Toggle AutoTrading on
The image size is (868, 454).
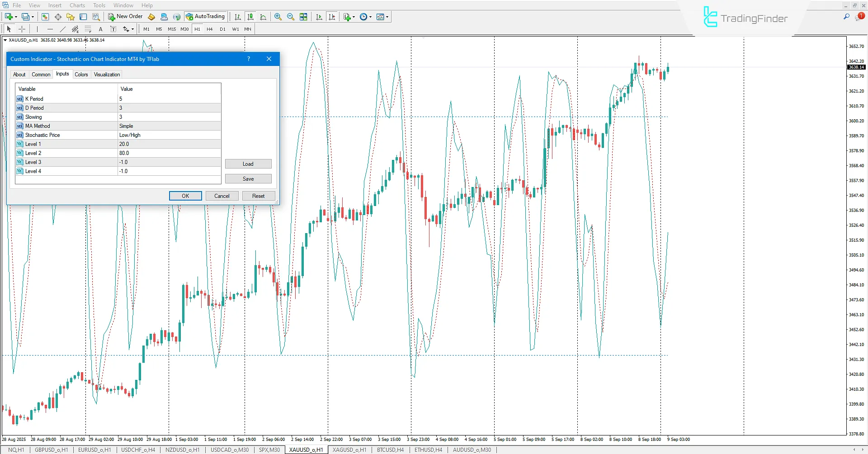tap(206, 16)
